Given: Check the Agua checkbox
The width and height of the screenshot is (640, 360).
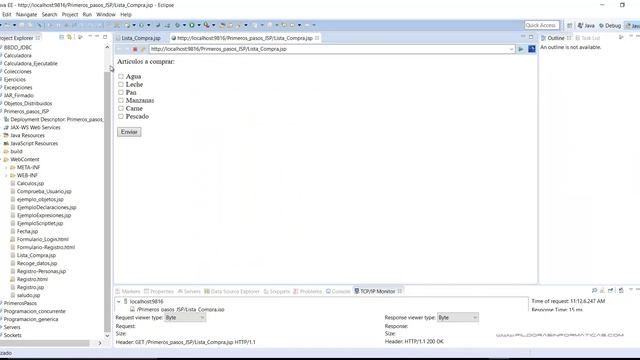Looking at the screenshot, I should coord(121,76).
